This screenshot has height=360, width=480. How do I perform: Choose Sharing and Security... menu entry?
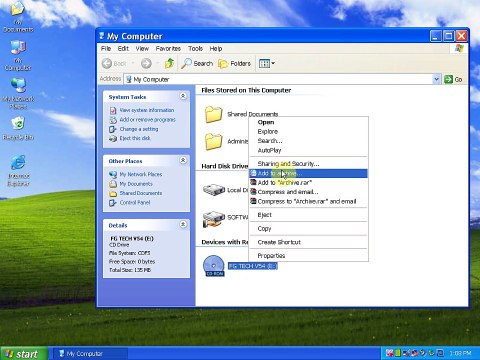[x=308, y=164]
